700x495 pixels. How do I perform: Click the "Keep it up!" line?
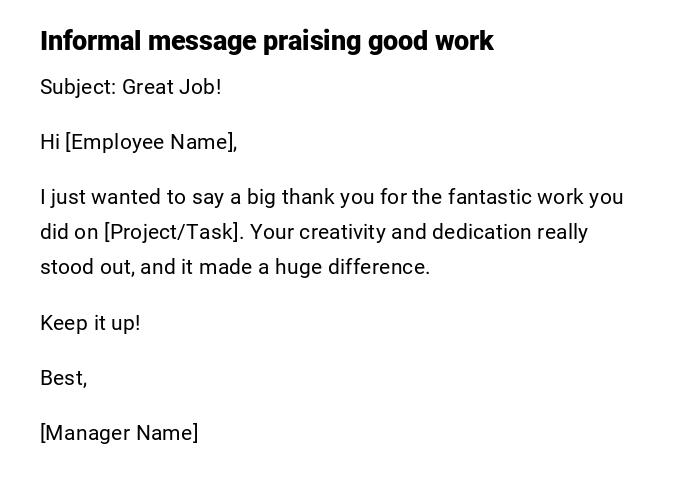click(90, 323)
